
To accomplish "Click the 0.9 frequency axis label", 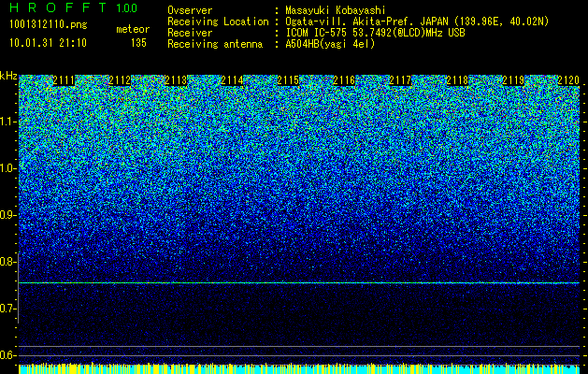I will (8, 215).
